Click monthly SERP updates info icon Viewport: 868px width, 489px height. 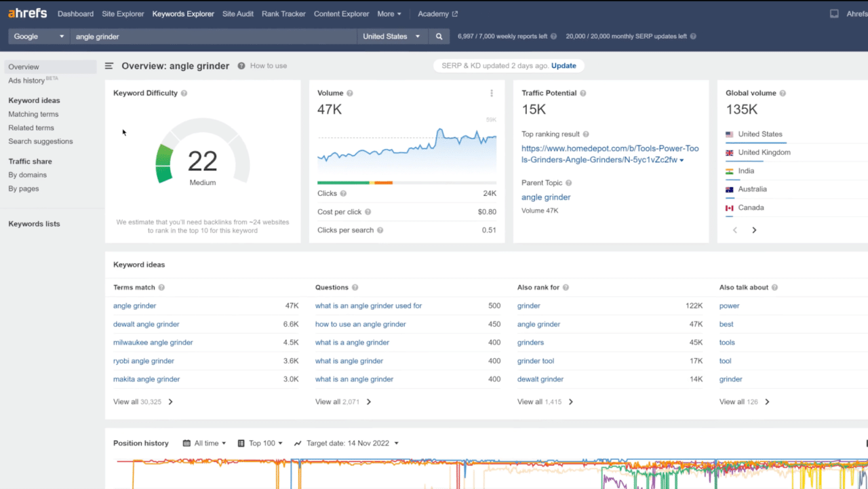point(692,37)
